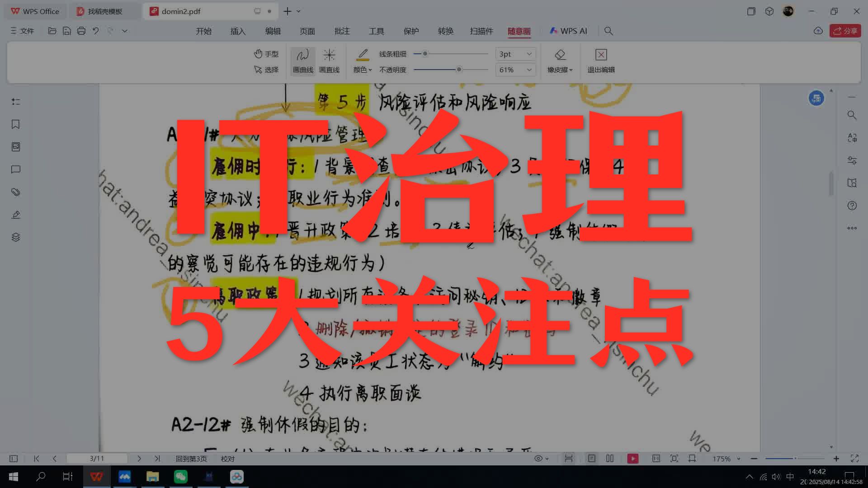The image size is (868, 488).
Task: Switch to the 批注 ribbon tab
Action: (x=341, y=31)
